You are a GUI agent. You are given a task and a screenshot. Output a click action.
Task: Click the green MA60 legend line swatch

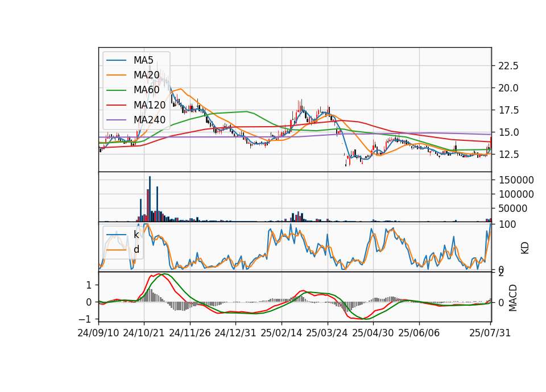[116, 90]
